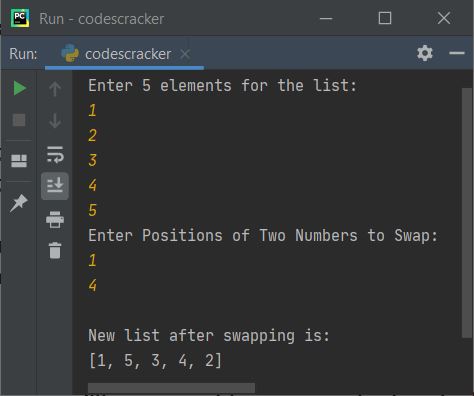The image size is (474, 396).
Task: Click the 'New list after swapping is:' line
Action: coord(209,336)
